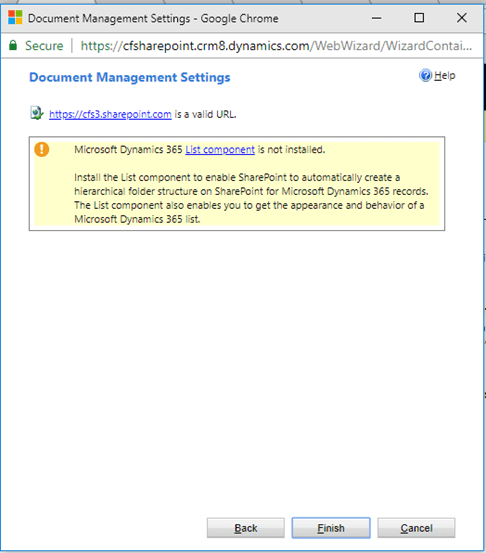Screen dimensions: 486x553
Task: Cancel the wizard
Action: point(416,528)
